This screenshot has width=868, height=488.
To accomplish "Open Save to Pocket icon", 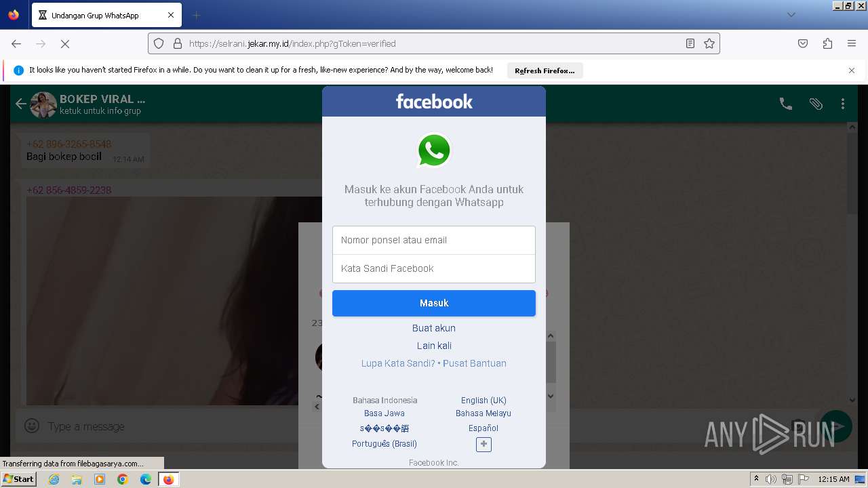I will pos(803,43).
